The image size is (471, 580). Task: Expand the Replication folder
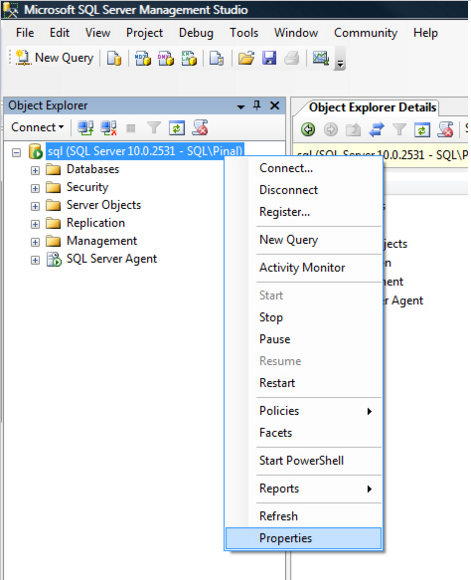[x=35, y=225]
